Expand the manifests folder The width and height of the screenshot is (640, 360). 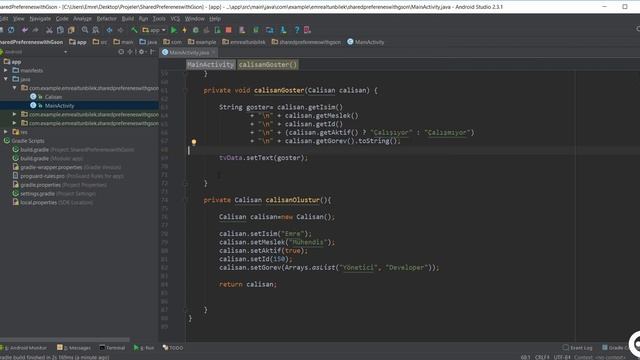tap(6, 70)
